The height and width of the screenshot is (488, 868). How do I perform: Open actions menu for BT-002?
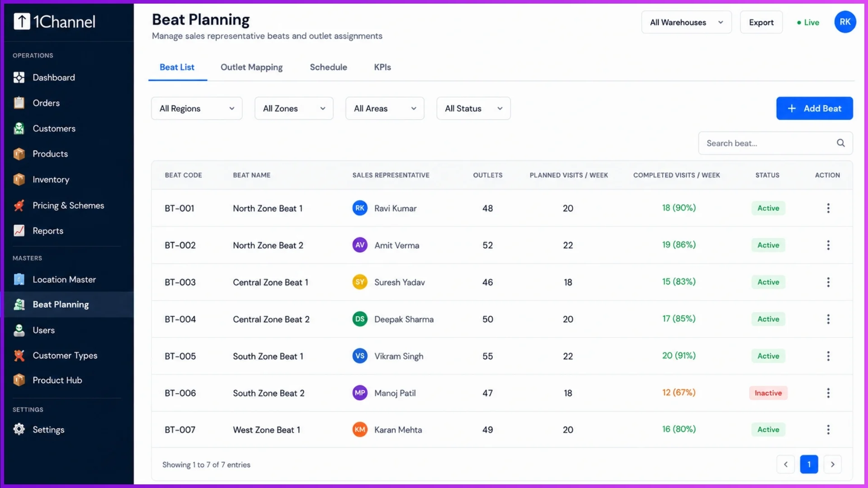point(828,245)
